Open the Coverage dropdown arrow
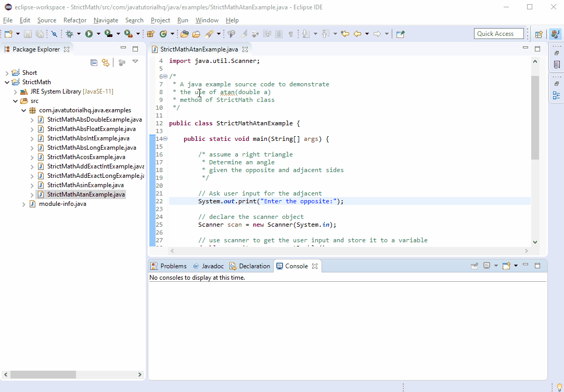 click(x=118, y=34)
